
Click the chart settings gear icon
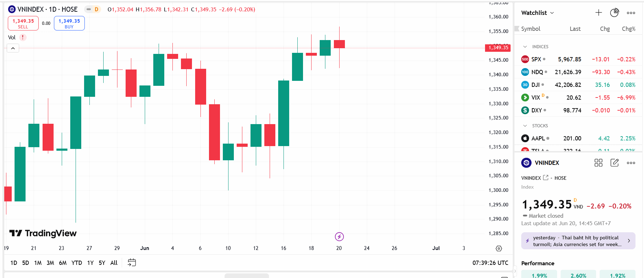pos(499,249)
